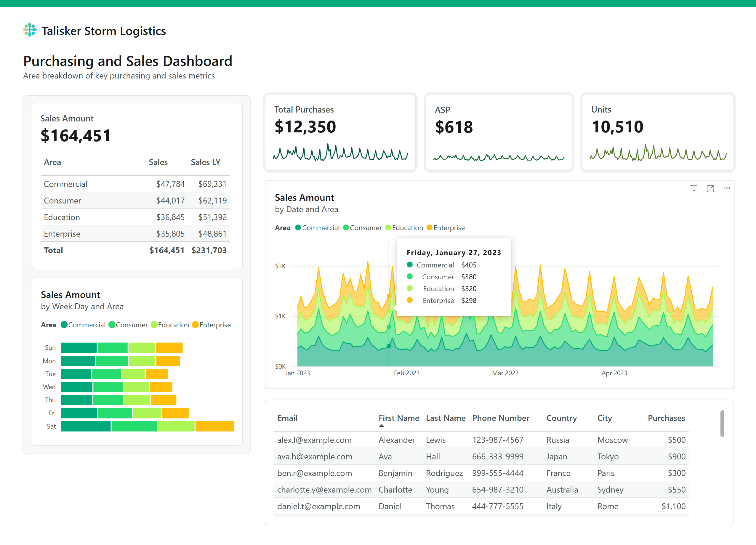Click the Saturday Enterprise bar segment
This screenshot has width=756, height=545.
[214, 426]
